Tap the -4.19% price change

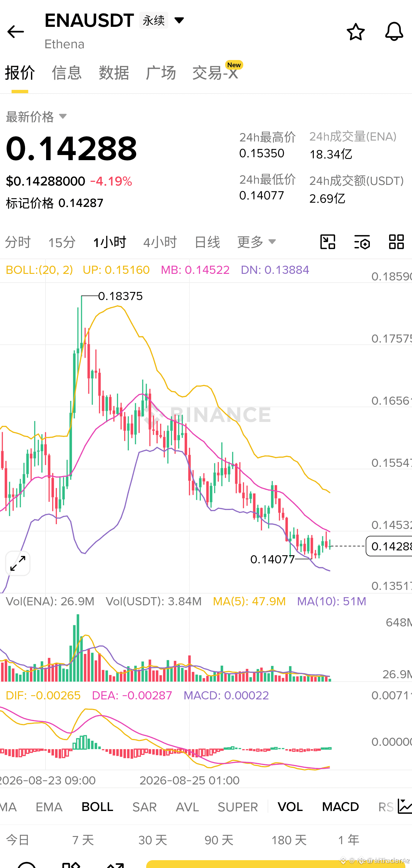(x=111, y=181)
